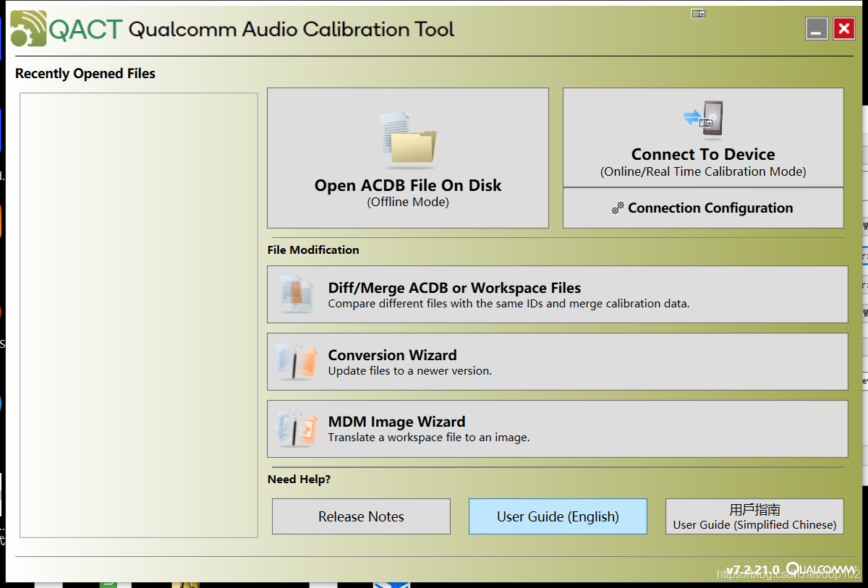
Task: Open the Simplified Chinese user guide
Action: pos(754,516)
